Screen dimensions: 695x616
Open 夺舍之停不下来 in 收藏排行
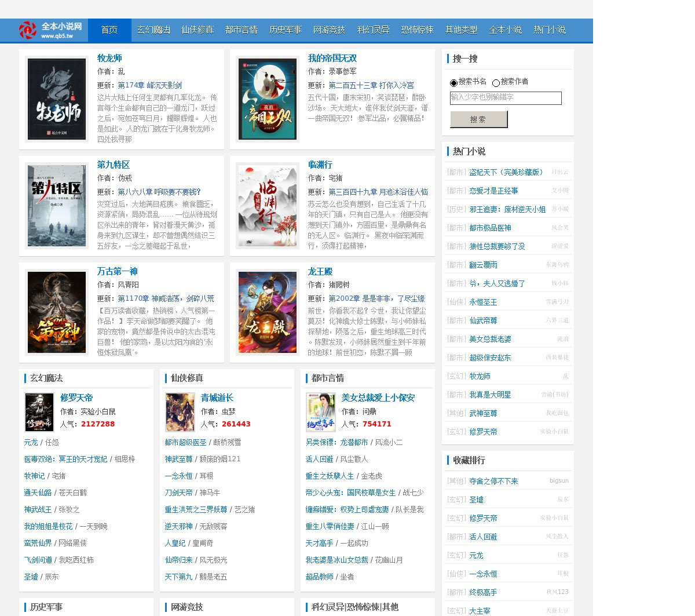coord(493,481)
